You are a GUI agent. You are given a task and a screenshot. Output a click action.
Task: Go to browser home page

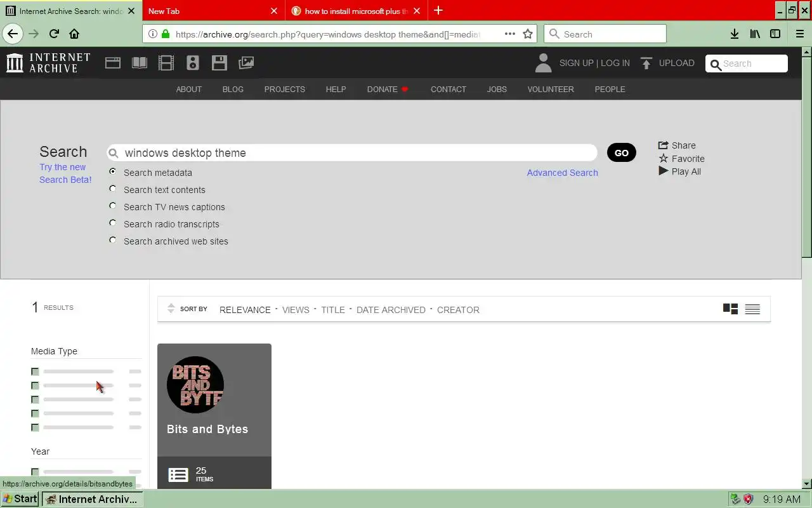pos(74,34)
